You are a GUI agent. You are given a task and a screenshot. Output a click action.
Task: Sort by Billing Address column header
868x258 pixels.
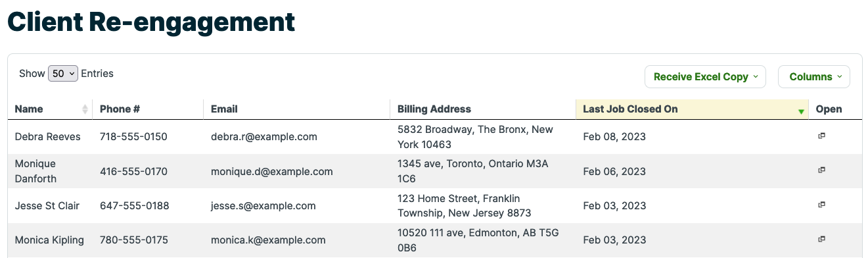coord(434,109)
